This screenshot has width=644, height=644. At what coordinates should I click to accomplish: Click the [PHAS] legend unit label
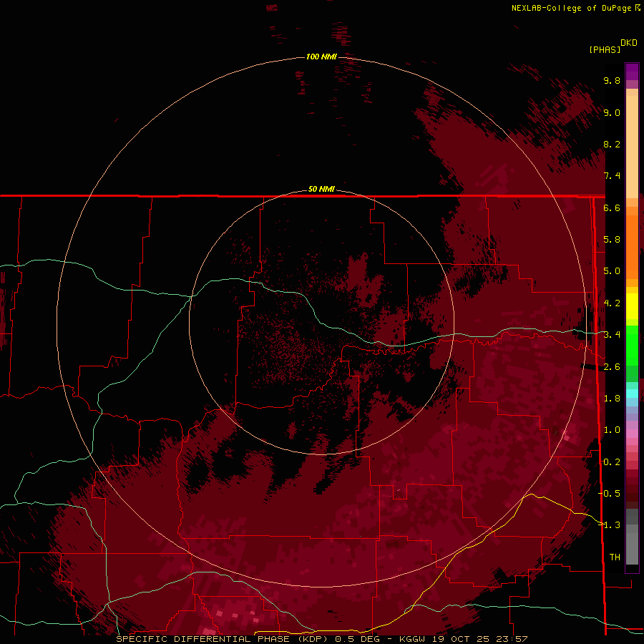click(605, 49)
